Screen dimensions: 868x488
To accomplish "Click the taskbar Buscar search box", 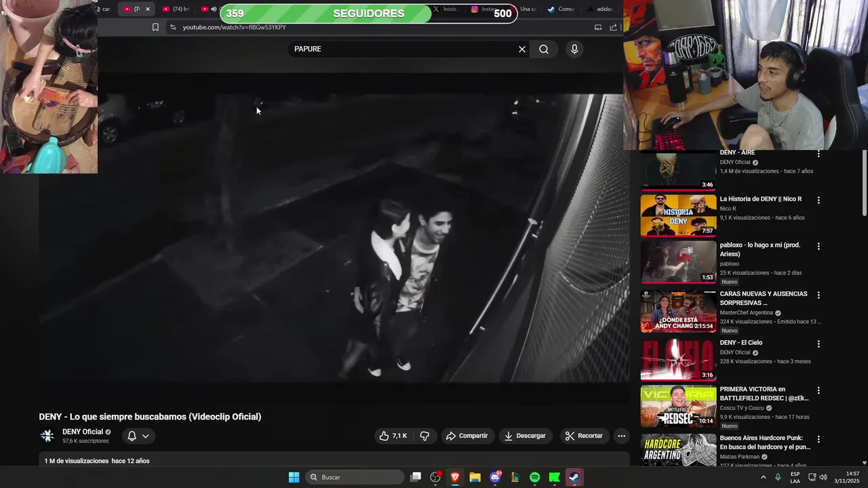I will coord(355,477).
